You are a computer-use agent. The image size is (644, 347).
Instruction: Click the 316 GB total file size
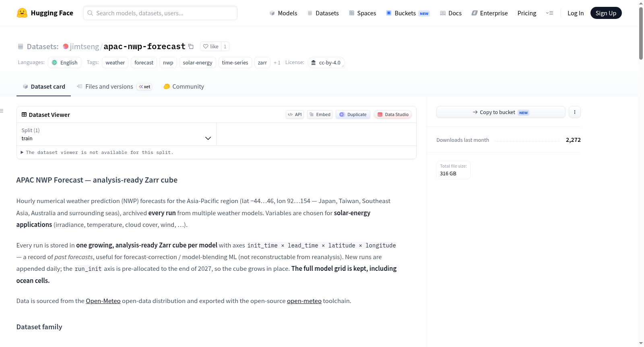(x=448, y=174)
